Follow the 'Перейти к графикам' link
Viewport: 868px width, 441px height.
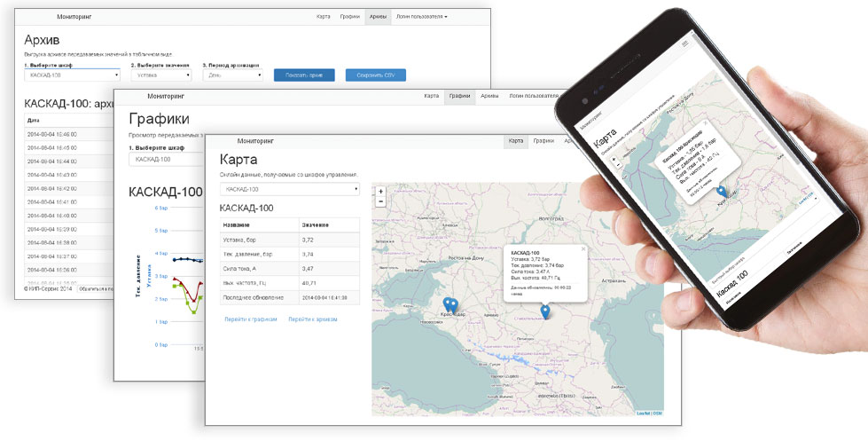click(250, 319)
